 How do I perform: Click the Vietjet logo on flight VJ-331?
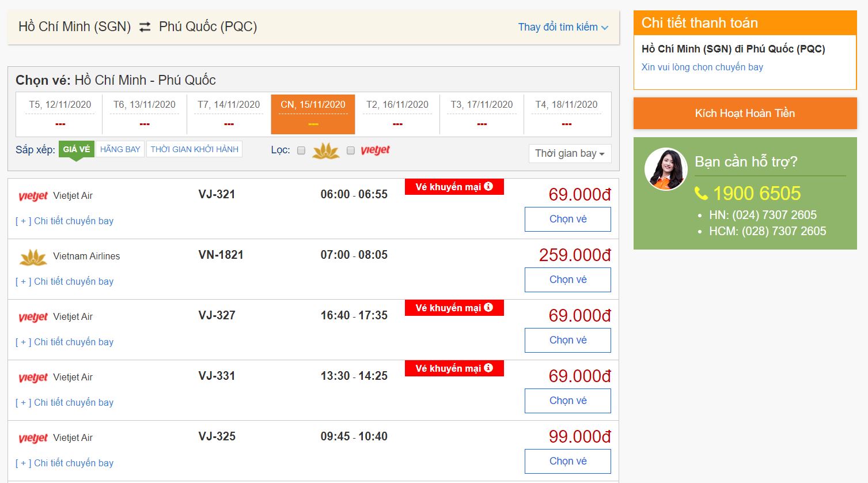point(33,378)
